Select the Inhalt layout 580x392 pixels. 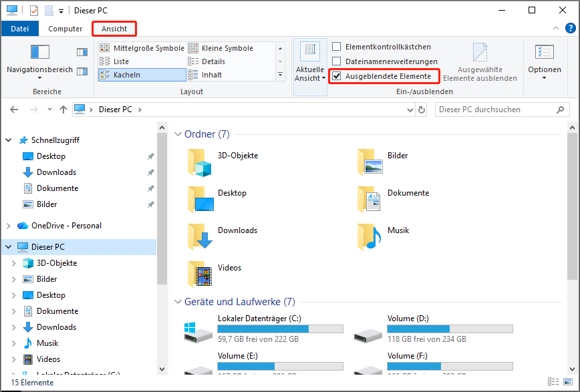coord(205,75)
